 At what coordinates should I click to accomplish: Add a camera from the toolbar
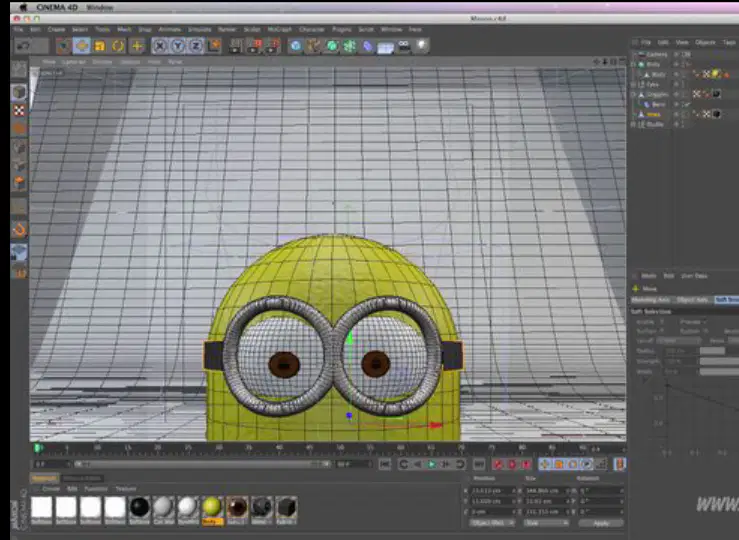pos(404,46)
